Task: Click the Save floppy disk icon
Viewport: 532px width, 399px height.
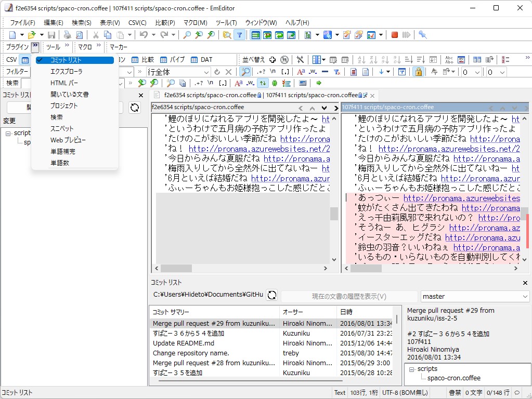Action: (51, 35)
